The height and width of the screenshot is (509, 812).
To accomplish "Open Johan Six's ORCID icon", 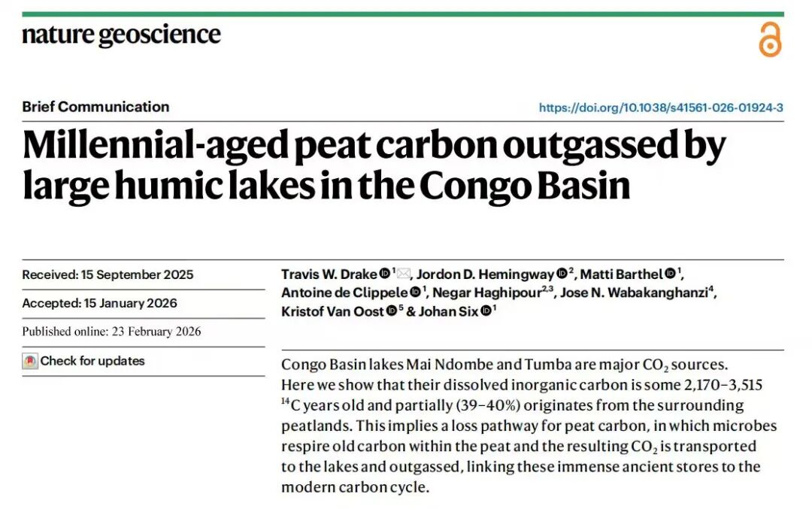I will pyautogui.click(x=486, y=311).
